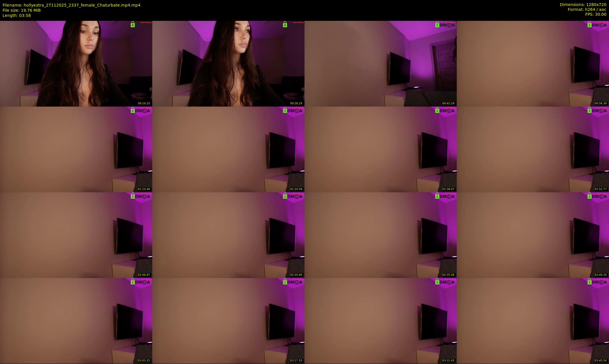
Task: Click the green lock icon in first frame
Action: tap(133, 25)
